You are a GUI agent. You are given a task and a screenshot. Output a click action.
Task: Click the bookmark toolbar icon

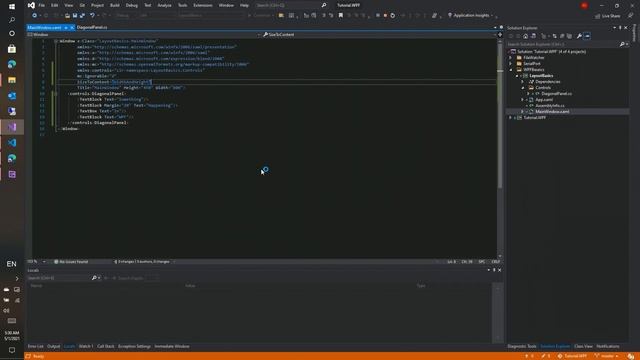point(341,16)
